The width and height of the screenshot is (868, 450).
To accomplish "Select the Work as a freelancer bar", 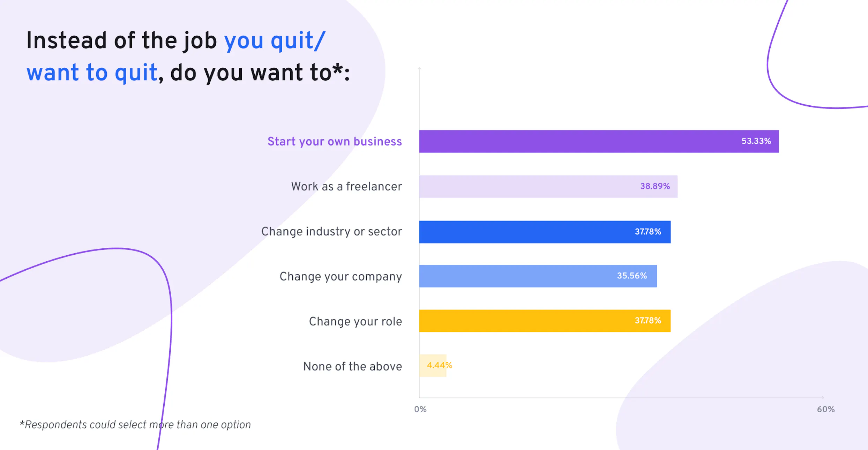I will tap(548, 186).
